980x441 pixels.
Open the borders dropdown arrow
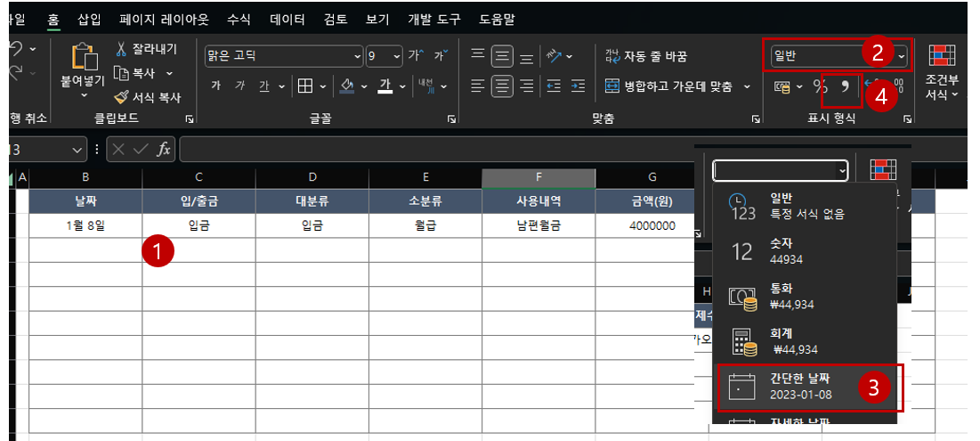[x=322, y=86]
